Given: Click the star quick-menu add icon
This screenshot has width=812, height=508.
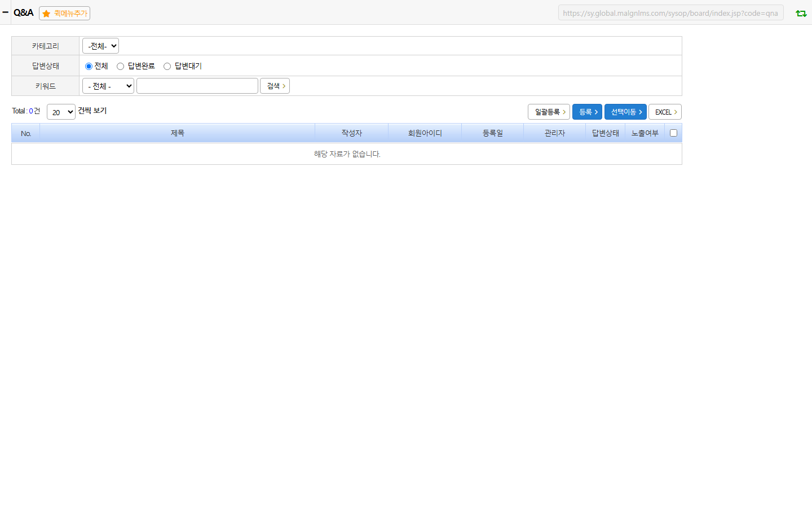Looking at the screenshot, I should [x=46, y=14].
